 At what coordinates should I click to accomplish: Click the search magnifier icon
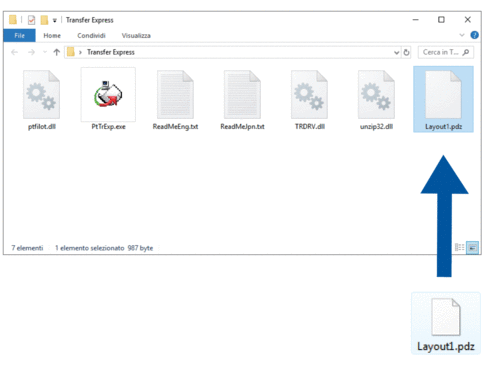pos(466,52)
